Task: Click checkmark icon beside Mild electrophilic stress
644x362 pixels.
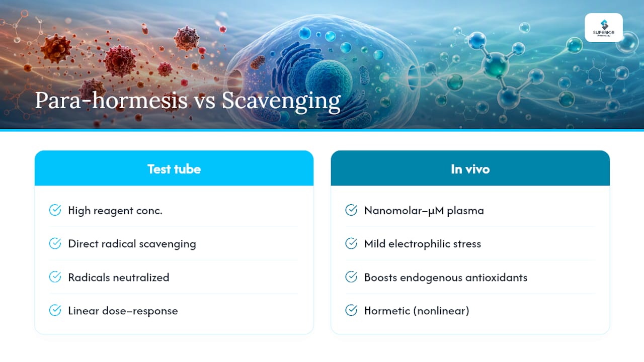Action: click(351, 244)
